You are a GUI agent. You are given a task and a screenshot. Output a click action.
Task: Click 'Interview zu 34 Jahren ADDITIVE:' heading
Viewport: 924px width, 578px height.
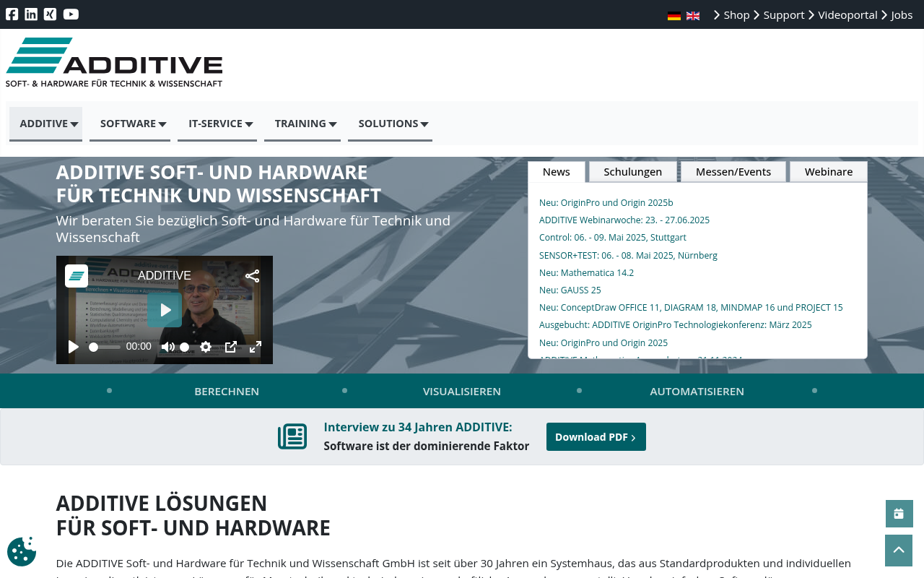418,427
